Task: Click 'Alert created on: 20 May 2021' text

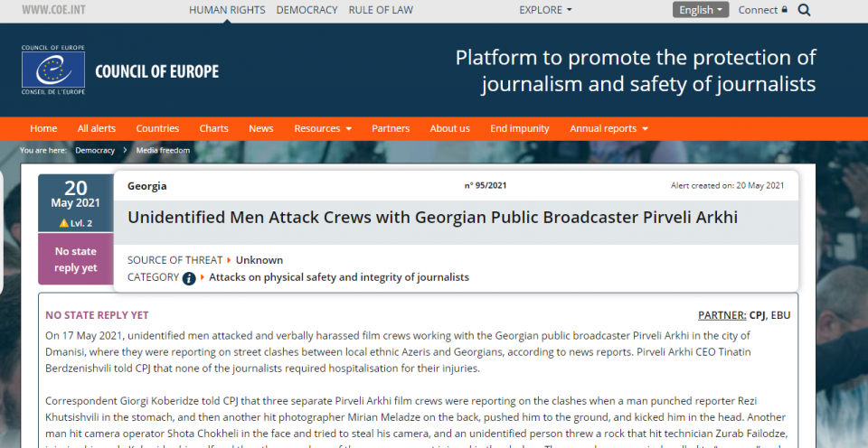Action: [x=727, y=186]
